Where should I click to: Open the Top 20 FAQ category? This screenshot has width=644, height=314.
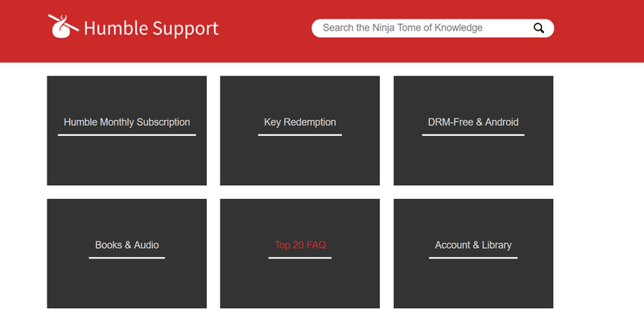tap(299, 253)
